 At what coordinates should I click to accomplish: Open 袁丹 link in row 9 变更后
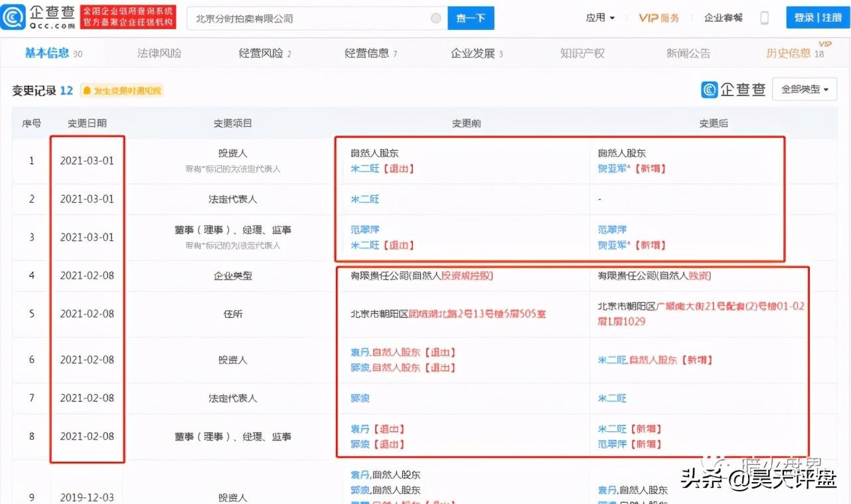(x=607, y=489)
